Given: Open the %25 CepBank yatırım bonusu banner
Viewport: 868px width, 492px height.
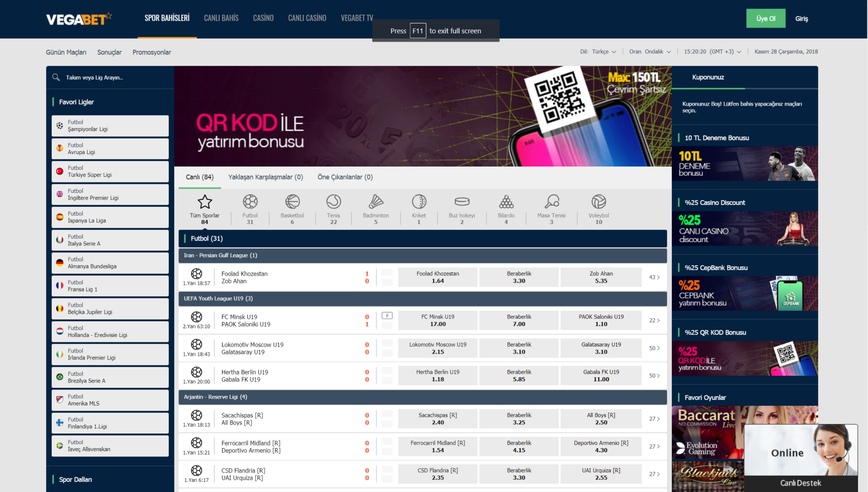Looking at the screenshot, I should point(745,294).
